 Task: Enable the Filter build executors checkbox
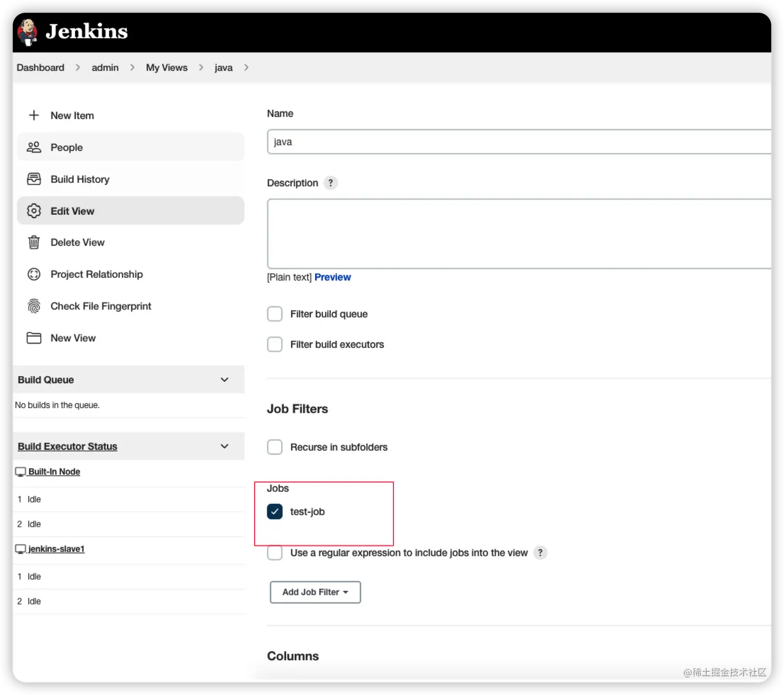point(275,344)
